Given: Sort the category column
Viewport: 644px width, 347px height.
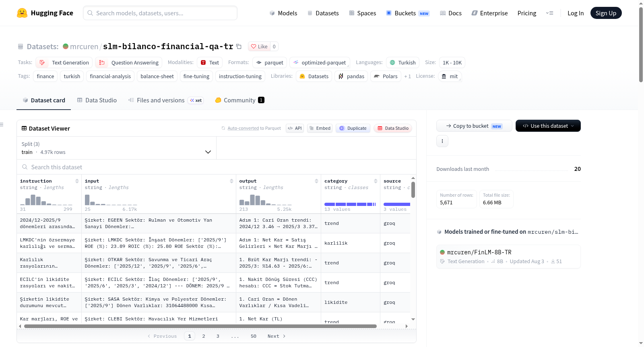Looking at the screenshot, I should coord(376,181).
